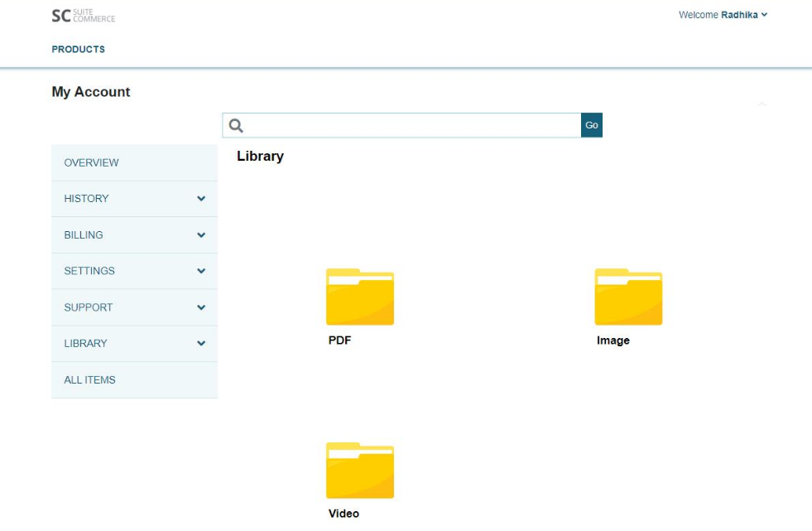
Task: Expand the Library section chevron
Action: (200, 343)
